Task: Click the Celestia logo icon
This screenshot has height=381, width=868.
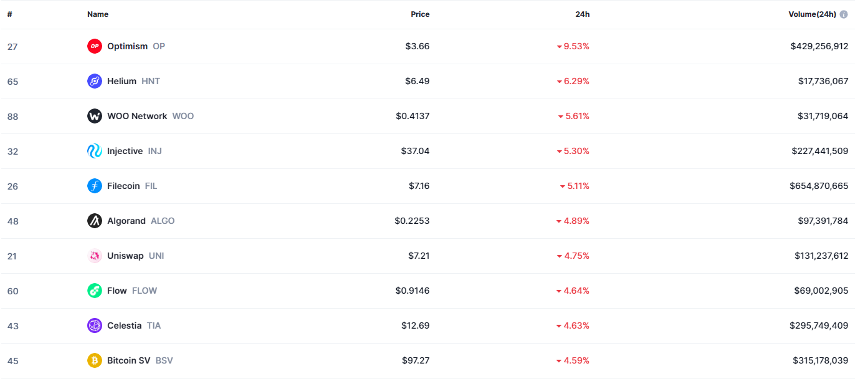Action: (x=94, y=326)
